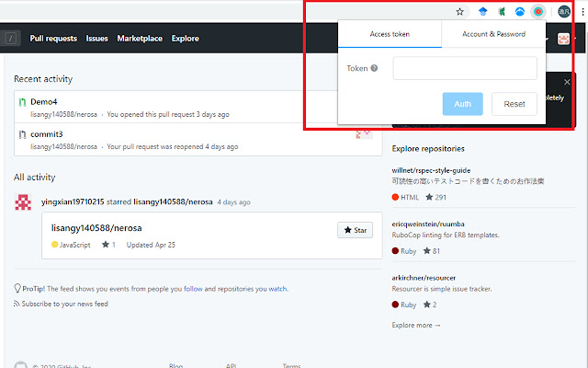This screenshot has width=588, height=368.
Task: Open yingxian19710215 user profile link
Action: pos(73,202)
